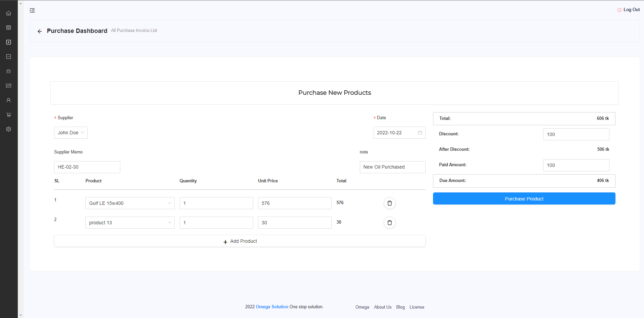Click the back arrow beside Purchase Dashboard
The height and width of the screenshot is (318, 644).
click(x=39, y=31)
